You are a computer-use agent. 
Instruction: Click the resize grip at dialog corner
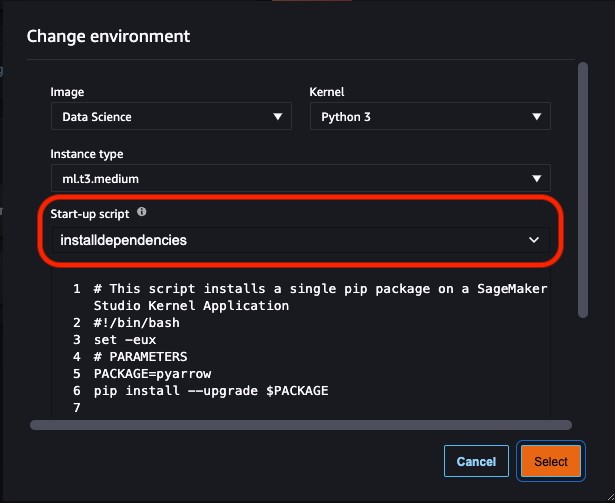[610, 498]
